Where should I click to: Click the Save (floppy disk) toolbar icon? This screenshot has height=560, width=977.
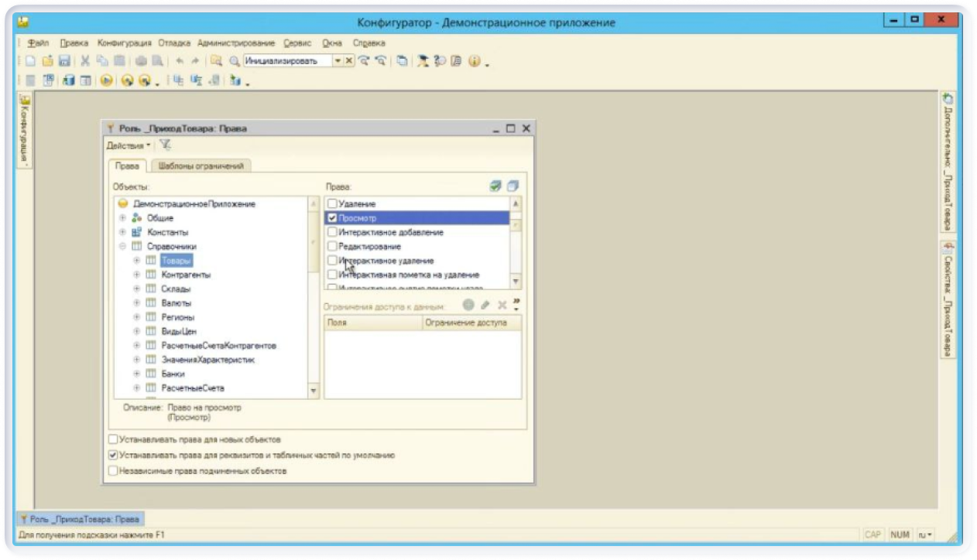[x=65, y=61]
